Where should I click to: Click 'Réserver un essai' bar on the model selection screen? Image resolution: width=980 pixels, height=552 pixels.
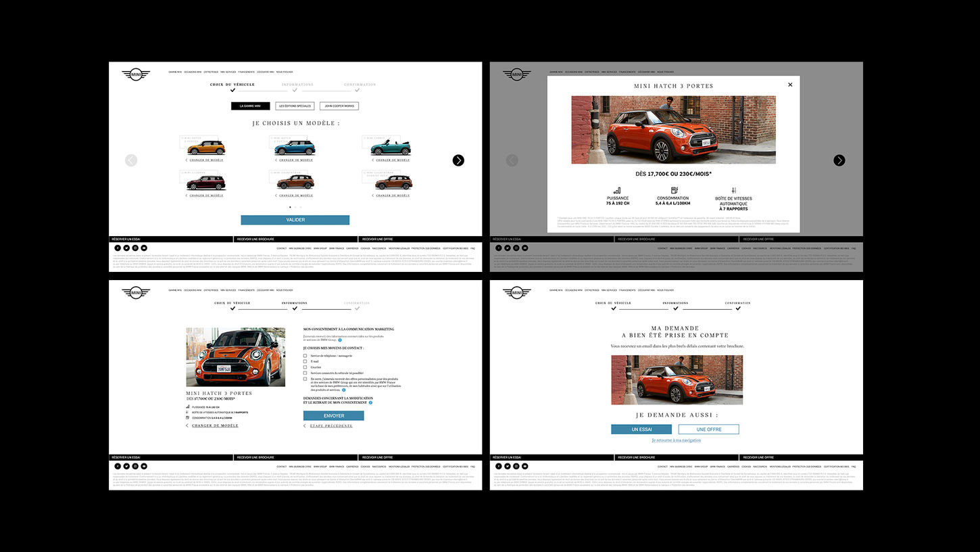(171, 239)
